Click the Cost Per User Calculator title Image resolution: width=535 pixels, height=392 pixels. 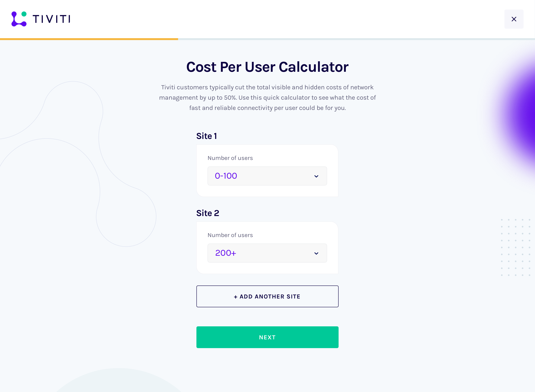267,67
